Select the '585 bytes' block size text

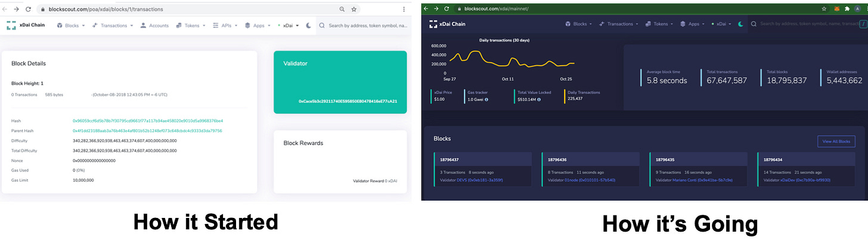[54, 94]
